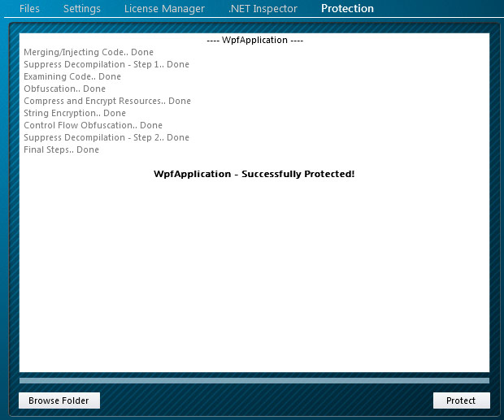Select the Protection tab

pyautogui.click(x=347, y=9)
